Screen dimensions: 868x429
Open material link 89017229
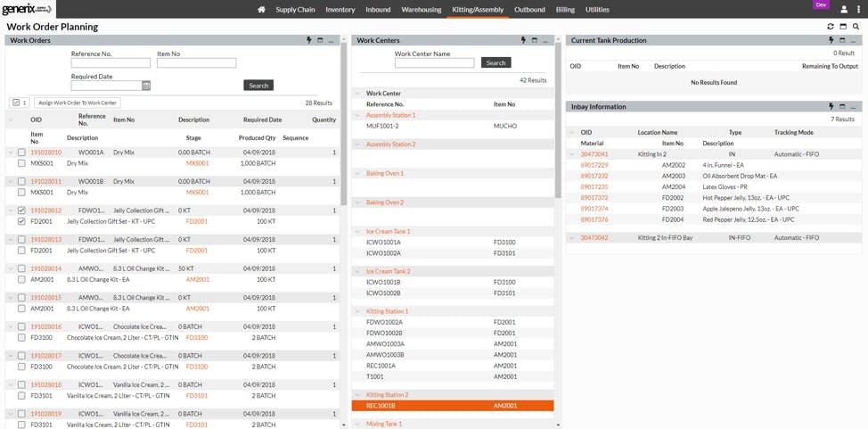[594, 165]
